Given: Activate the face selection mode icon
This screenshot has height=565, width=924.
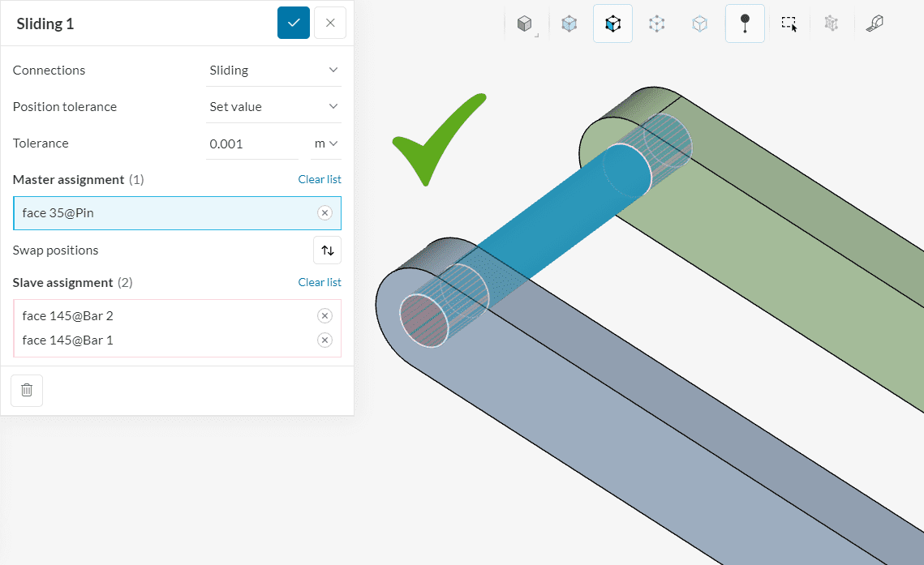Looking at the screenshot, I should pos(612,24).
